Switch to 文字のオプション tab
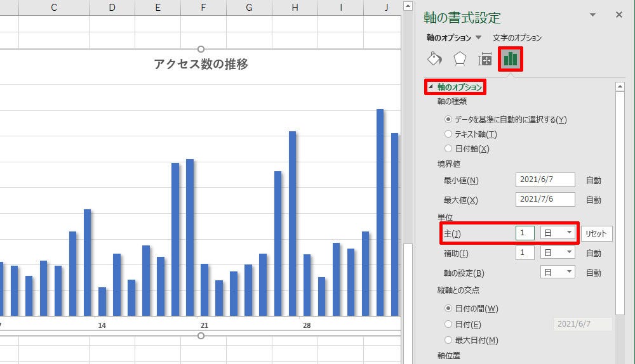The width and height of the screenshot is (635, 364). click(x=517, y=38)
